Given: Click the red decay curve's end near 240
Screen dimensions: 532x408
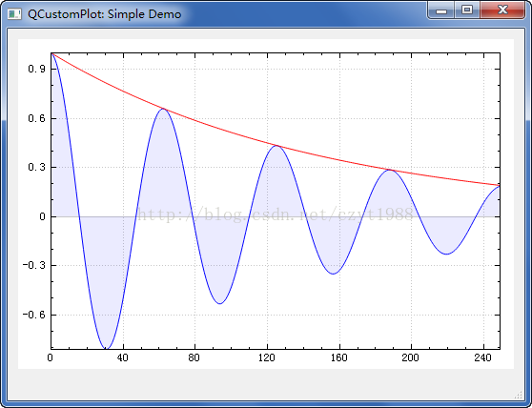Looking at the screenshot, I should tap(497, 185).
